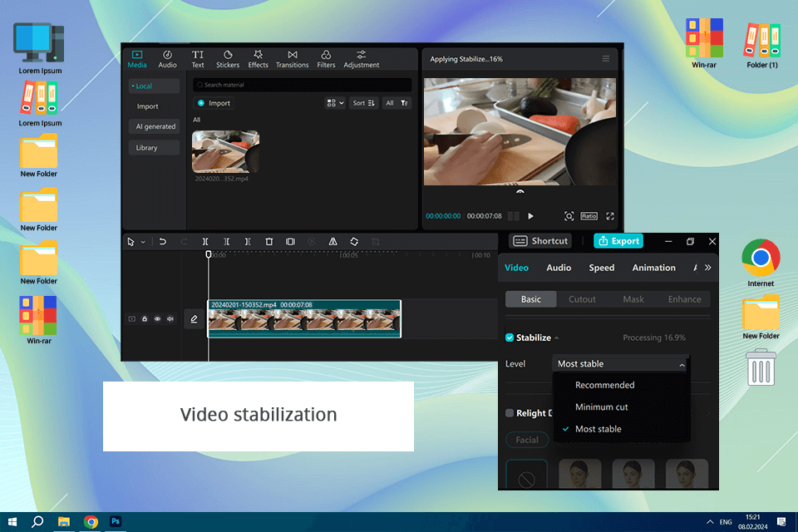The width and height of the screenshot is (798, 532).
Task: Open Chrome from the Windows taskbar
Action: point(91,522)
